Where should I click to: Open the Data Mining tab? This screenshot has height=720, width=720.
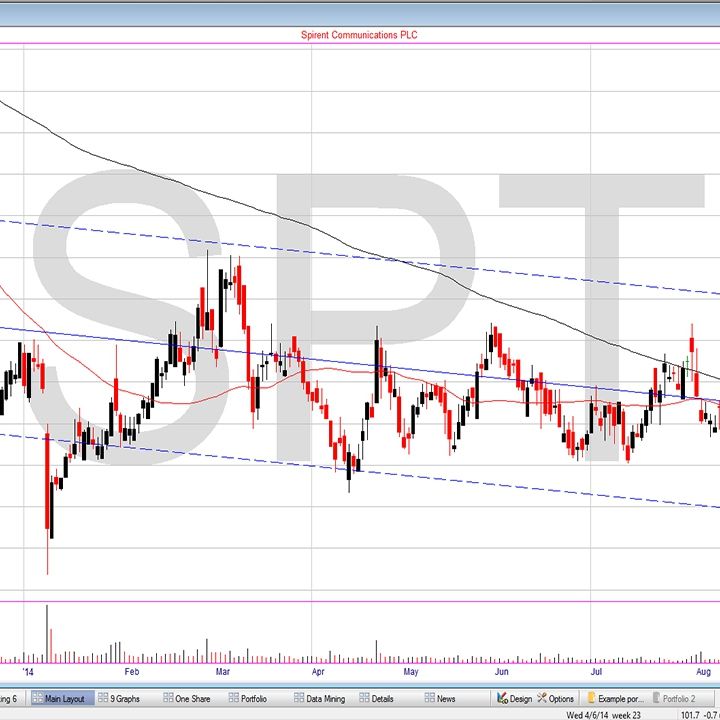pyautogui.click(x=326, y=698)
